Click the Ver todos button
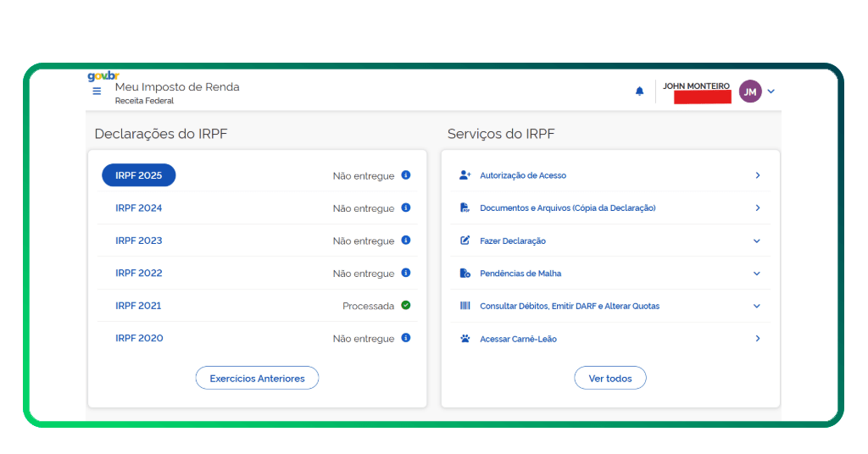Image resolution: width=868 pixels, height=454 pixels. click(x=610, y=379)
